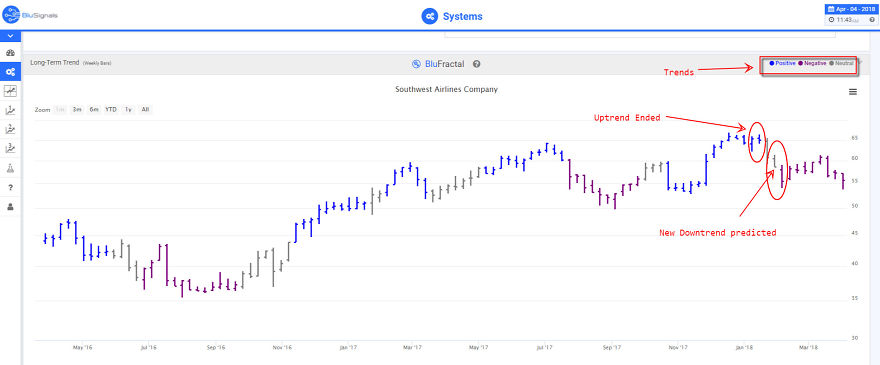Click the Jan '17 x-axis label
The image size is (880, 365).
349,348
